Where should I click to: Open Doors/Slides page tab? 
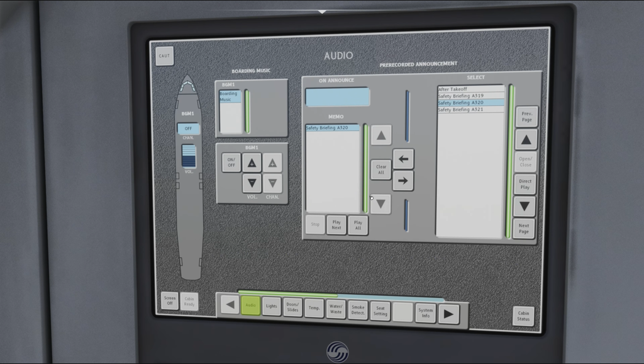pos(292,308)
